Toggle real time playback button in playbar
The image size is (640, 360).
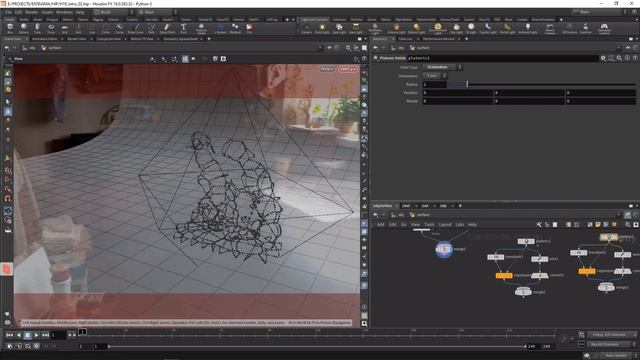(x=10, y=346)
